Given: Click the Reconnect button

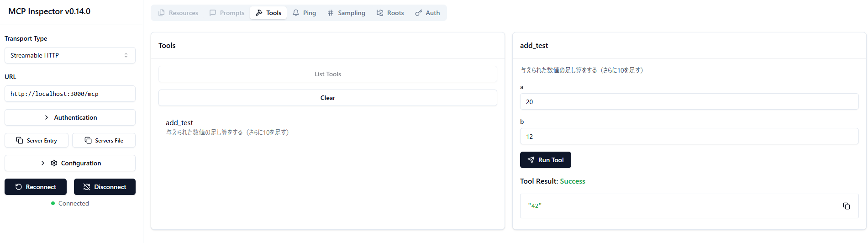Looking at the screenshot, I should [x=36, y=187].
